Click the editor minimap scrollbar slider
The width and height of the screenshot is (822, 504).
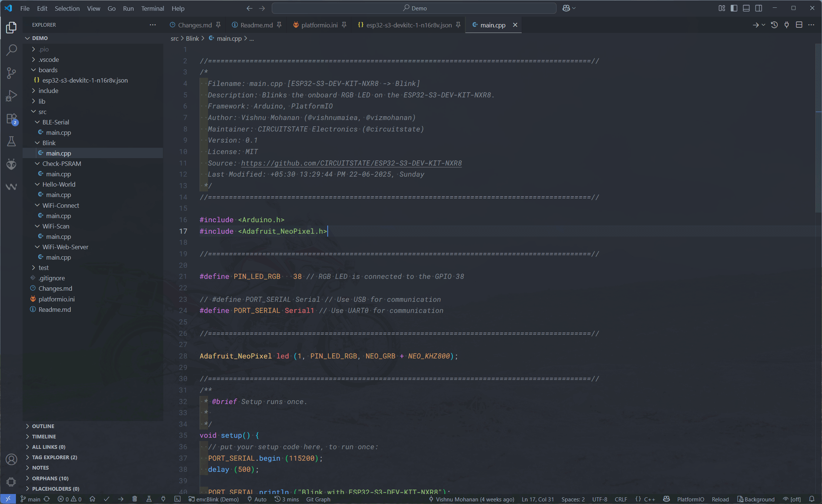coord(818,128)
